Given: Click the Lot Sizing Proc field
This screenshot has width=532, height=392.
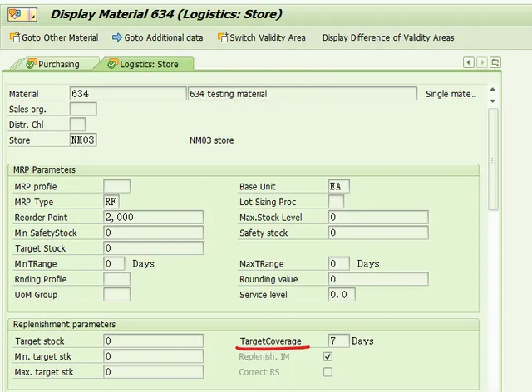Looking at the screenshot, I should [x=336, y=202].
